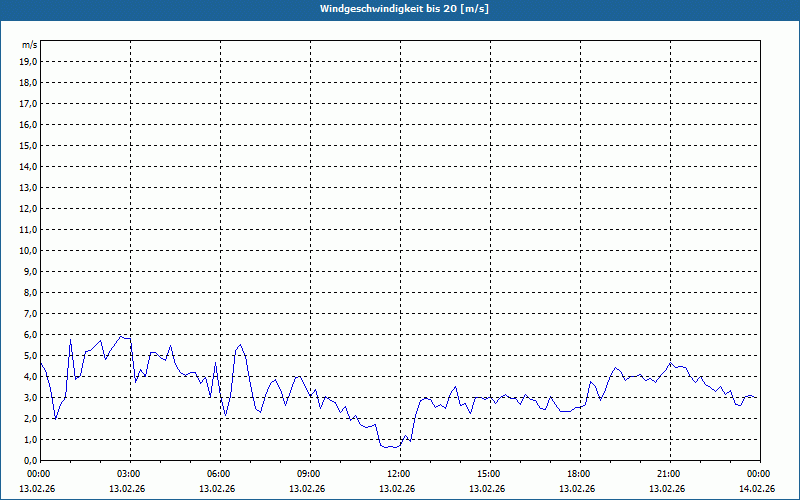Viewport: 800px width, 500px height.
Task: Click the 13,0 y-axis label
Action: [x=29, y=187]
